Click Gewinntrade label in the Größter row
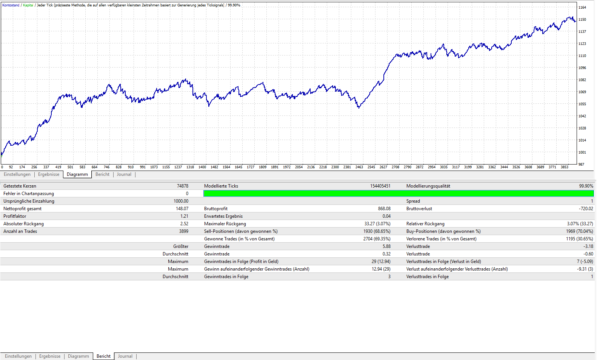Image resolution: width=600 pixels, height=360 pixels. pos(217,247)
